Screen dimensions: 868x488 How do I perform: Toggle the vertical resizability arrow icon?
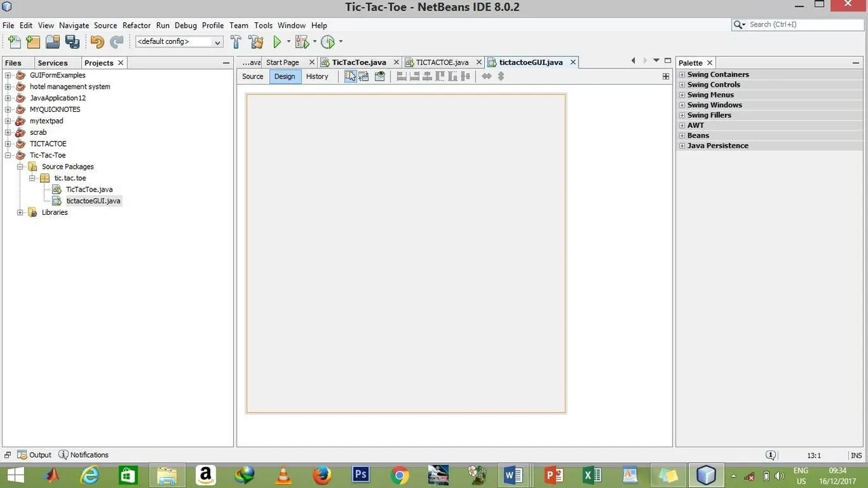501,77
